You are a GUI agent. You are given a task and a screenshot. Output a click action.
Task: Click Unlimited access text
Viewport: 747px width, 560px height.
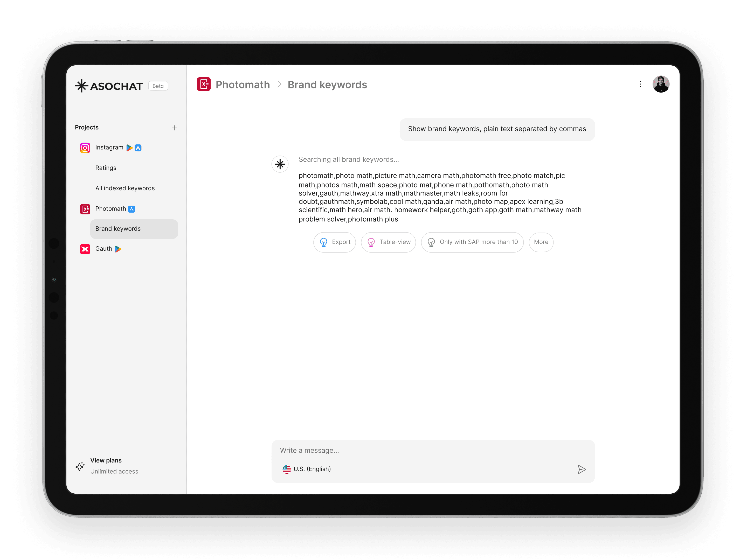pyautogui.click(x=114, y=471)
